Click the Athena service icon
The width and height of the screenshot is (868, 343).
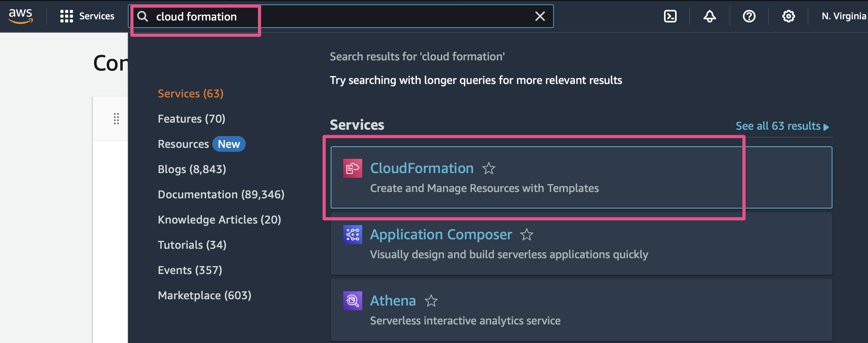[x=352, y=301]
